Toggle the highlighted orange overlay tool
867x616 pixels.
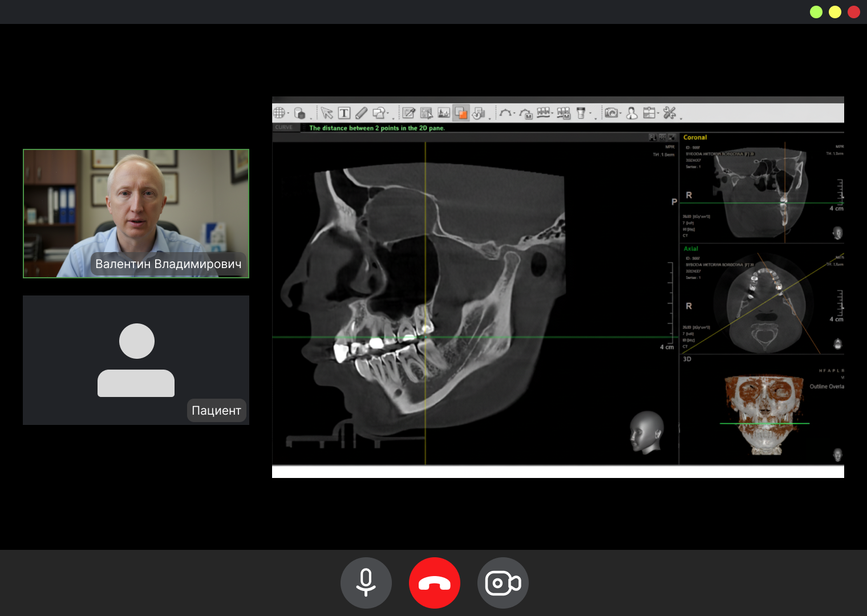(x=461, y=113)
